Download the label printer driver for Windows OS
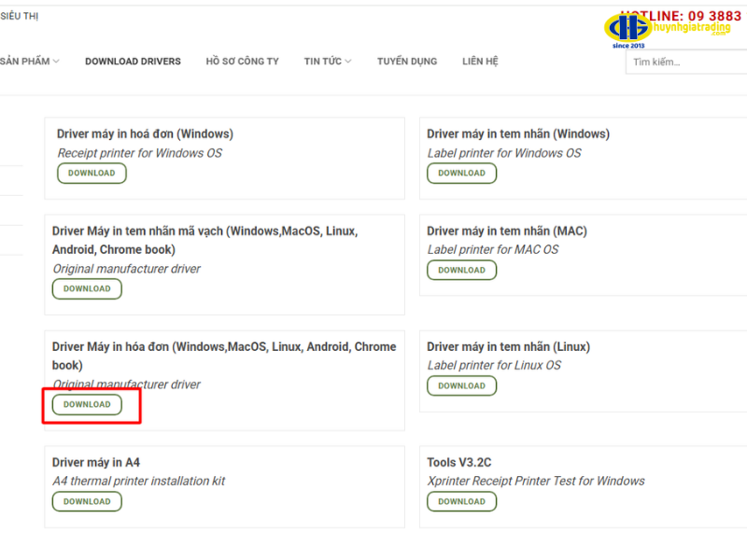The image size is (747, 560). 461,173
